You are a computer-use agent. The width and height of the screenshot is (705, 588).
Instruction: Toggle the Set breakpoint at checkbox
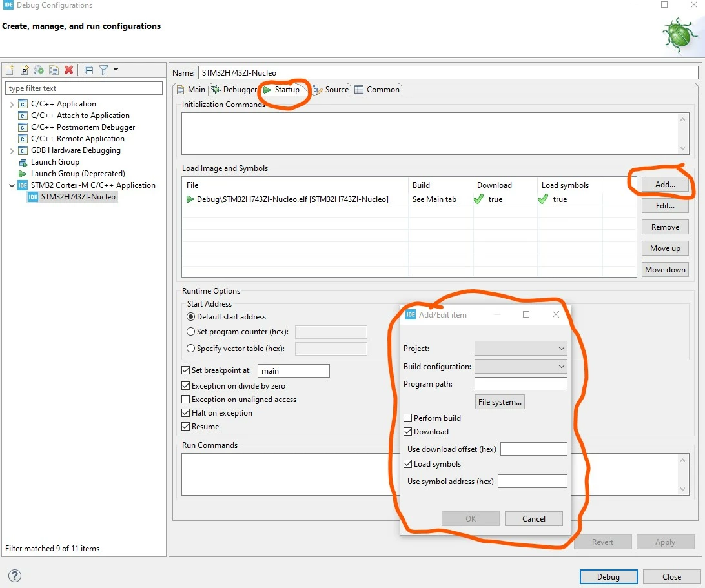[x=186, y=370]
